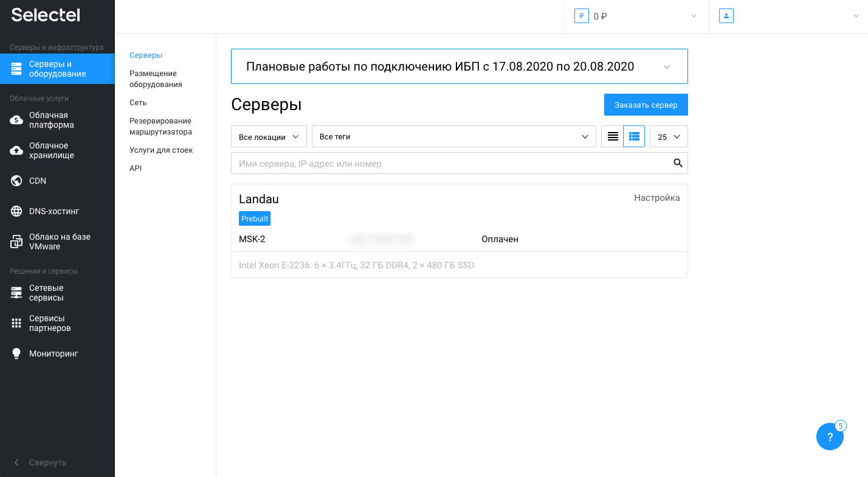
Task: Open the Все теги dropdown
Action: [x=453, y=136]
